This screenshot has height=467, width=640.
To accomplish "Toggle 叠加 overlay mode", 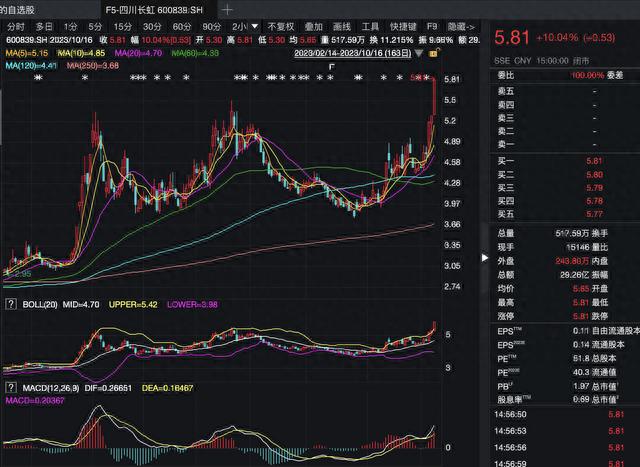I will point(313,27).
